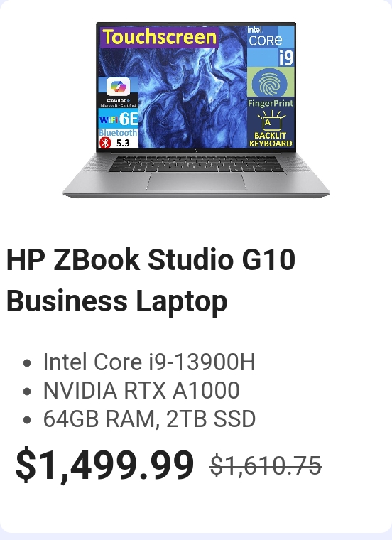Click the crossed-out $1,610.75 original price
Image resolution: width=392 pixels, height=540 pixels.
(x=266, y=465)
